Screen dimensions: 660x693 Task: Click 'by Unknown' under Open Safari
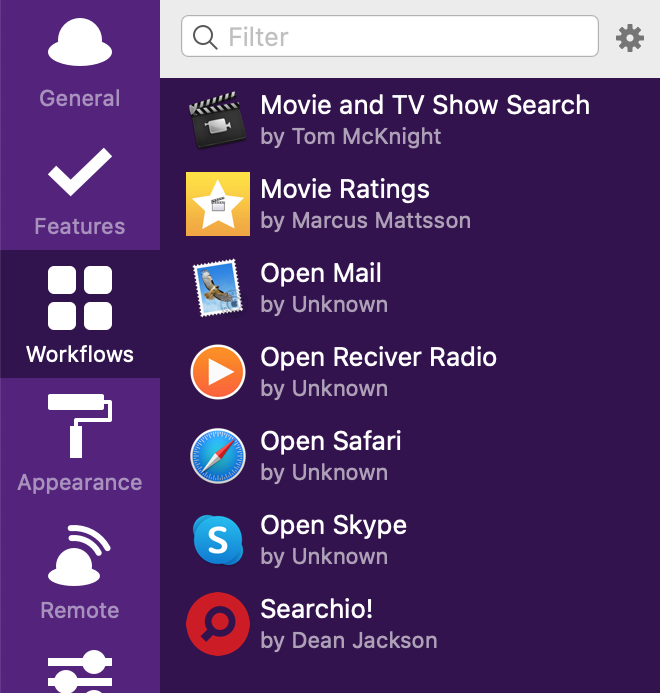click(324, 473)
